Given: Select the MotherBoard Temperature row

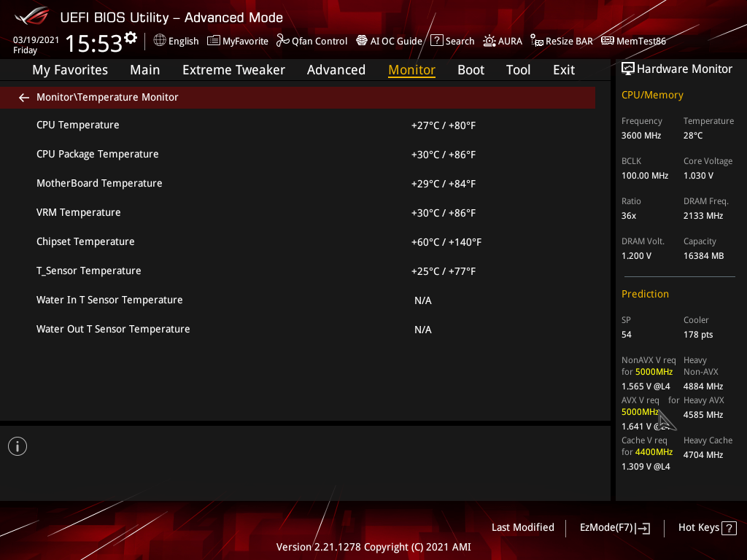Looking at the screenshot, I should point(298,183).
